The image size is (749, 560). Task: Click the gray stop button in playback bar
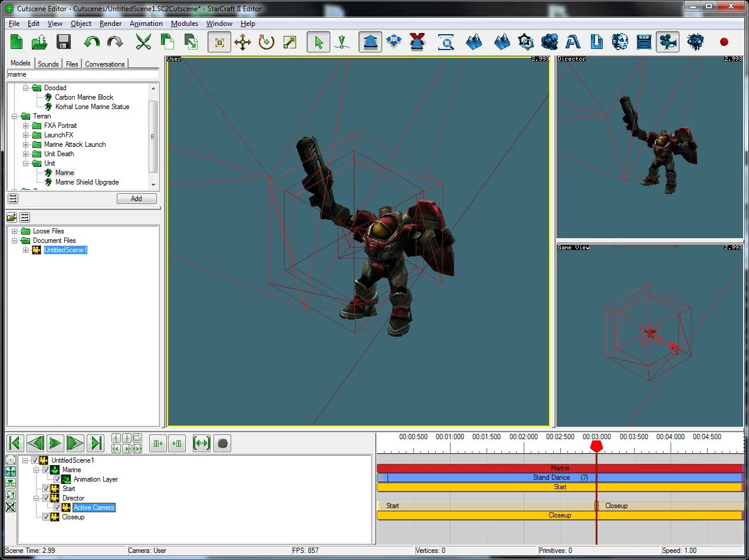(x=222, y=443)
